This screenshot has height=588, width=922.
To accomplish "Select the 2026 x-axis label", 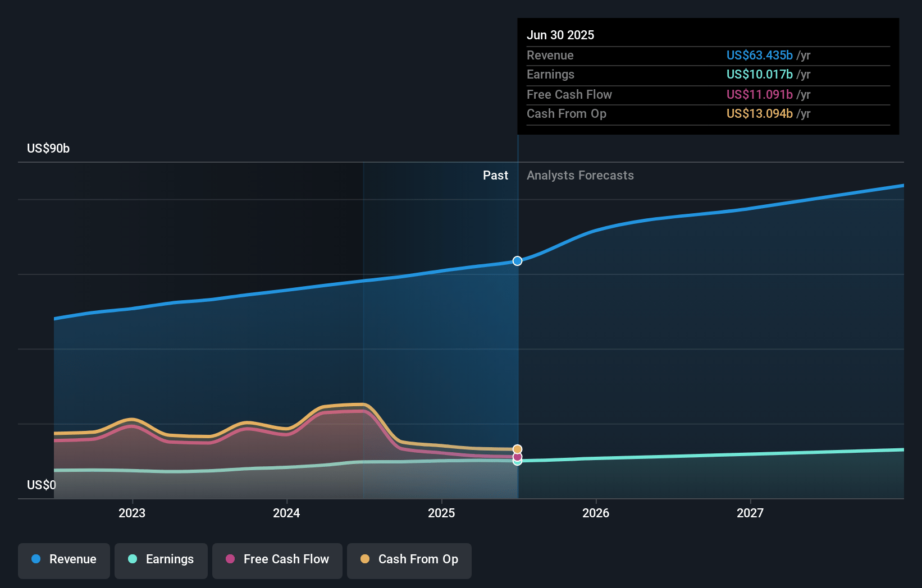I will point(596,513).
